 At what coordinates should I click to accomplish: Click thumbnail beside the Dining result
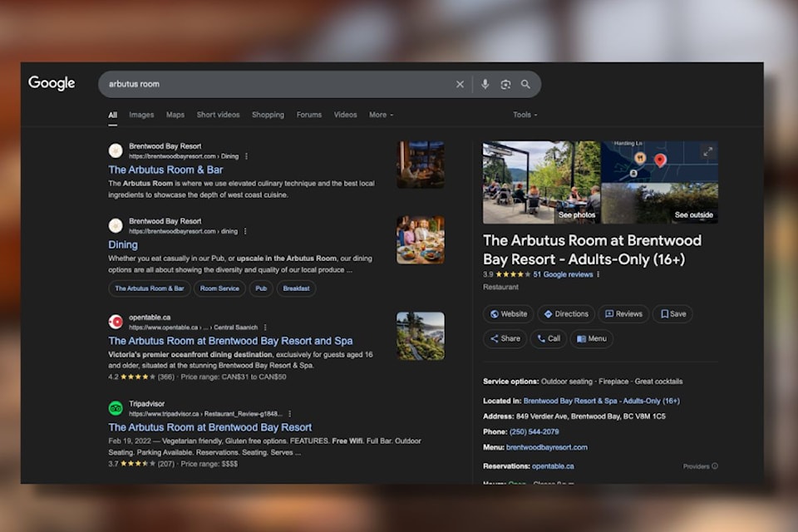(421, 240)
